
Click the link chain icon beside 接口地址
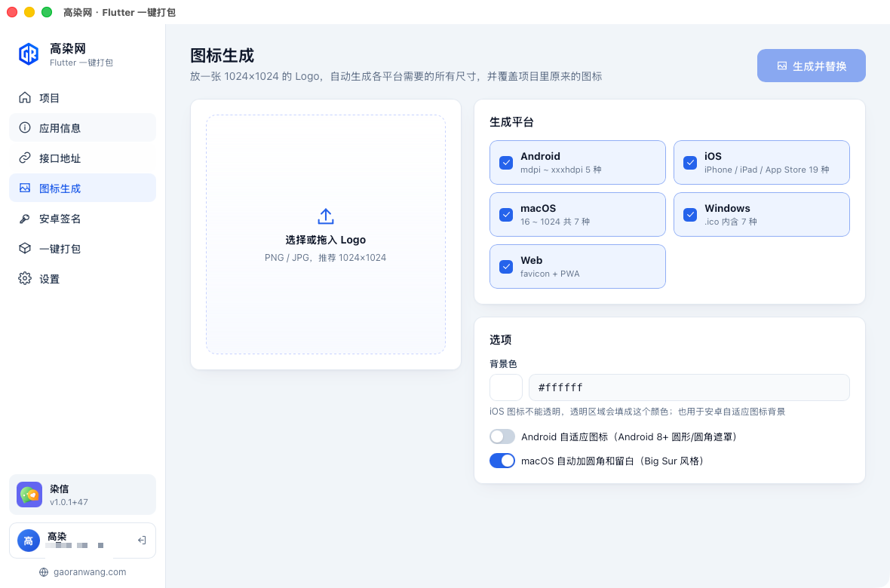25,158
